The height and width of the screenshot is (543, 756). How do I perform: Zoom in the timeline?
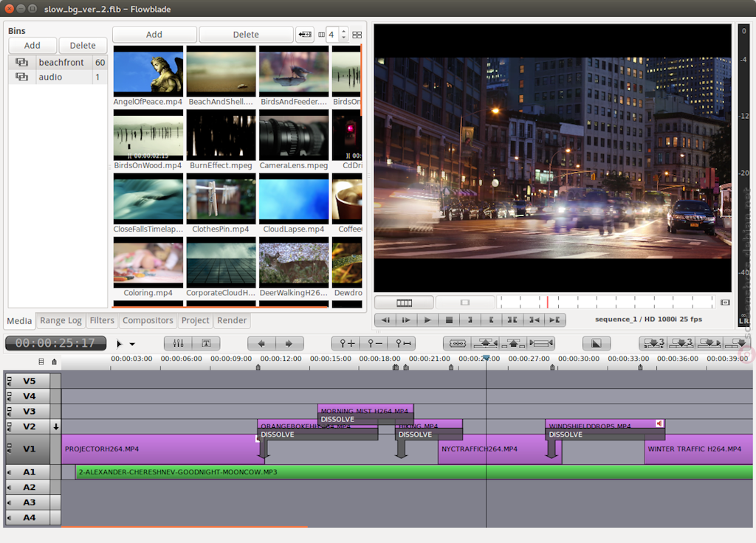[x=346, y=343]
